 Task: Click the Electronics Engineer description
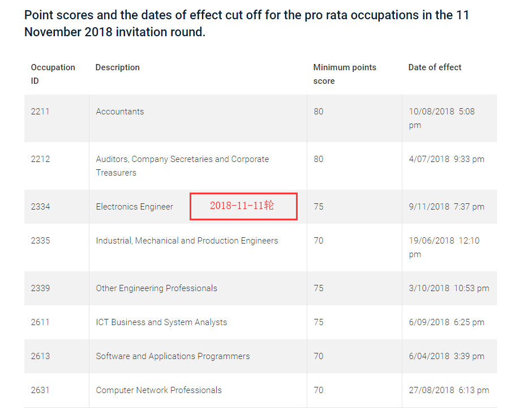point(134,207)
